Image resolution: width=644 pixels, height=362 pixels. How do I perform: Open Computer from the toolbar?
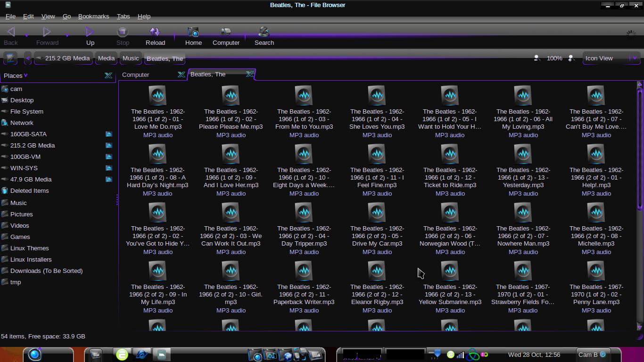(x=226, y=36)
